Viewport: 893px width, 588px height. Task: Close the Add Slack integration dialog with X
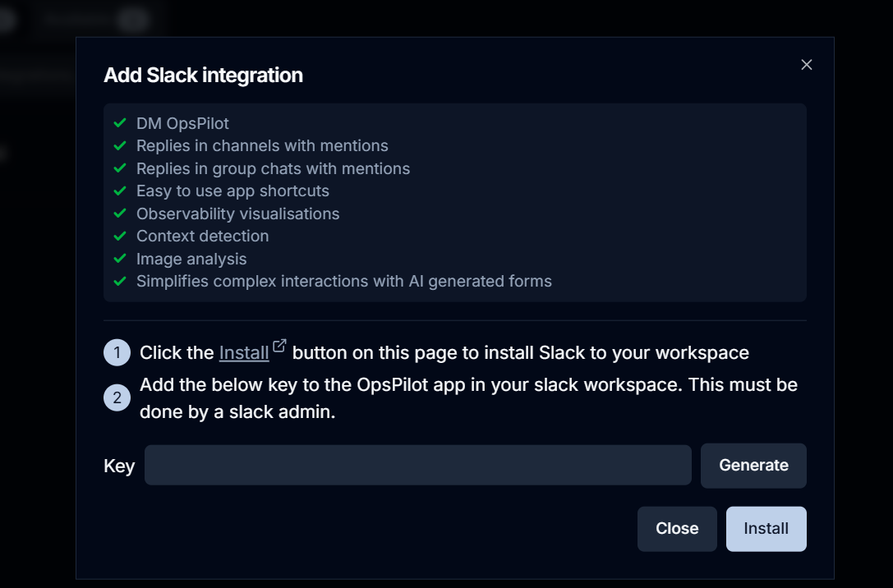point(807,65)
